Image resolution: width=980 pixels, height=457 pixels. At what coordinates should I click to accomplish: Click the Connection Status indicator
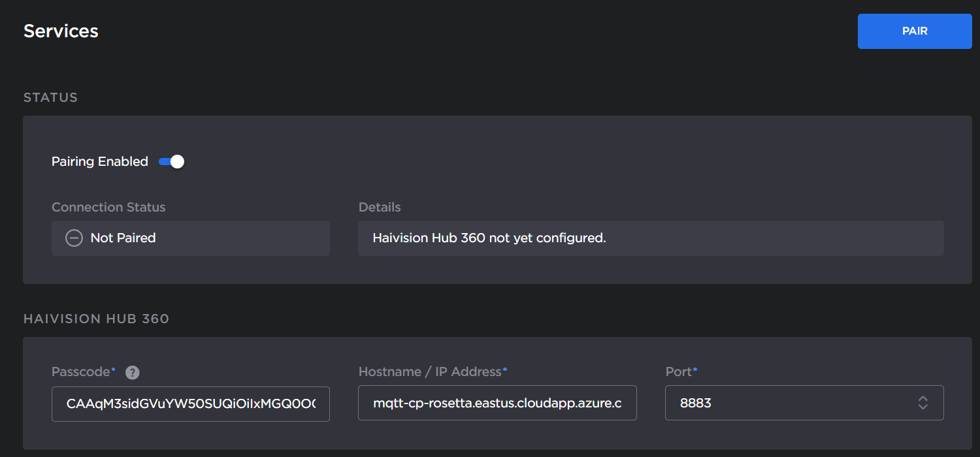point(190,238)
